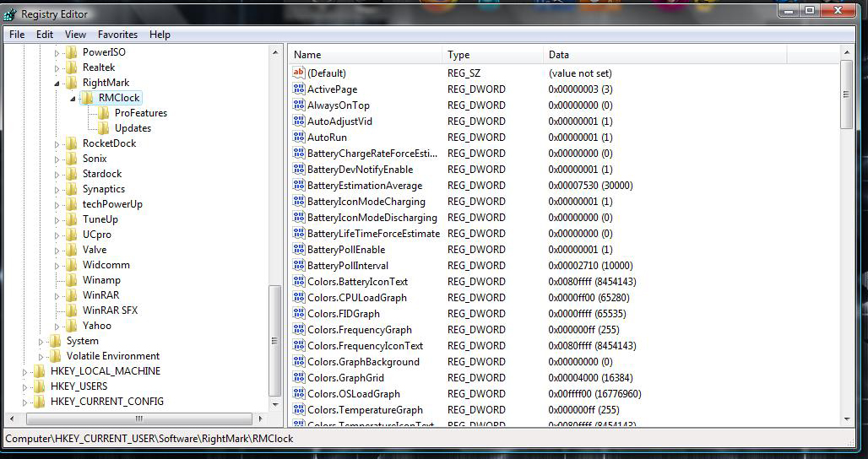
Task: Open the Favorites menu
Action: (118, 35)
